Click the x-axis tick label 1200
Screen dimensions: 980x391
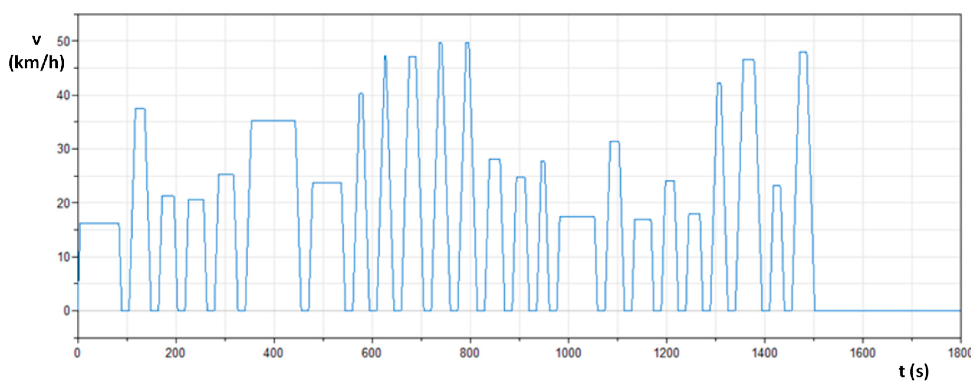click(666, 353)
